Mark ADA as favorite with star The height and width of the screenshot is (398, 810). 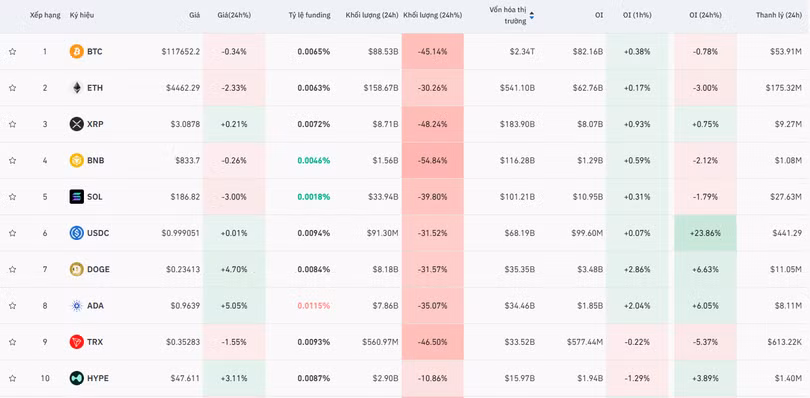tap(12, 305)
